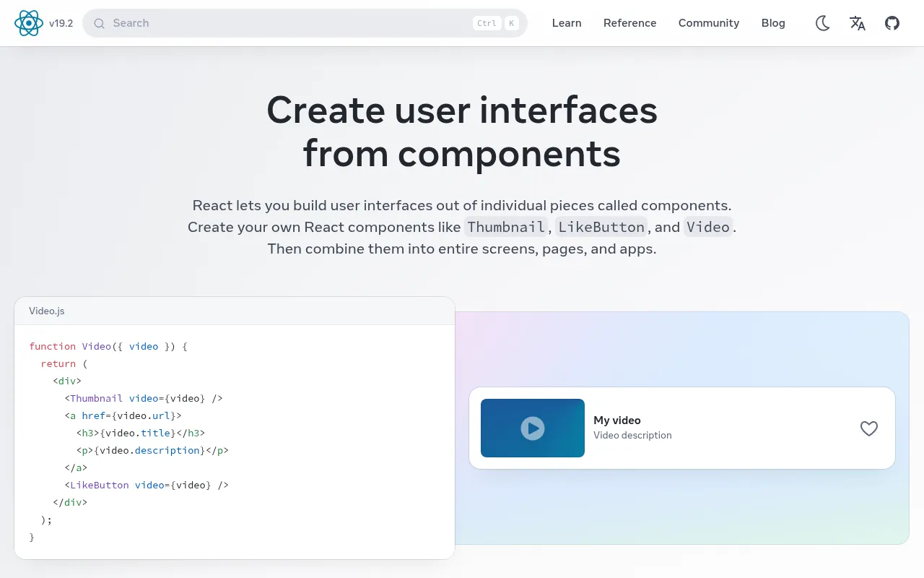924x578 pixels.
Task: Click the K key shortcut badge
Action: [x=512, y=23]
